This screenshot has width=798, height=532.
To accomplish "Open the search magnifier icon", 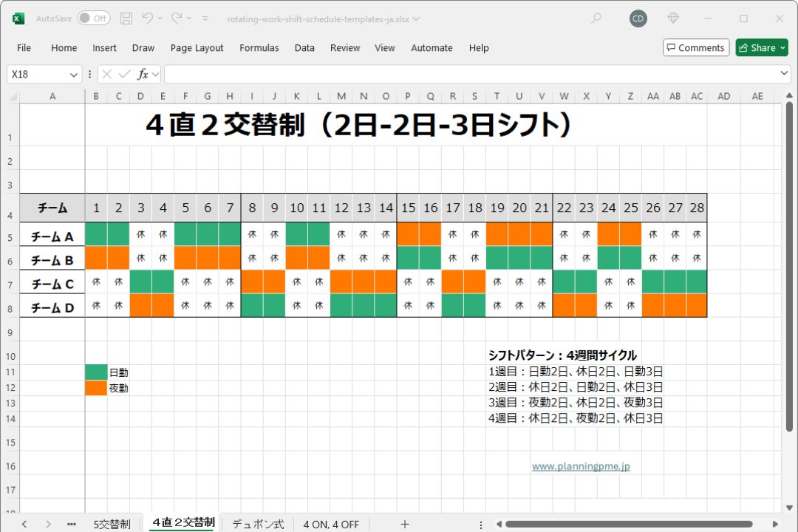I will pyautogui.click(x=596, y=18).
